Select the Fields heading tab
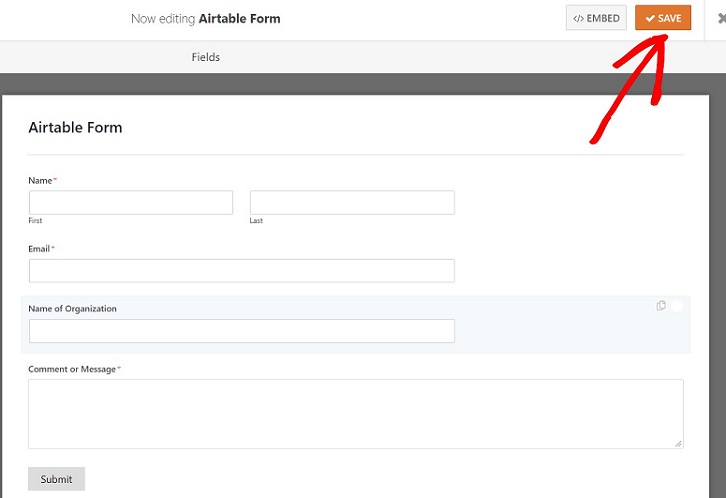726x498 pixels. tap(206, 57)
